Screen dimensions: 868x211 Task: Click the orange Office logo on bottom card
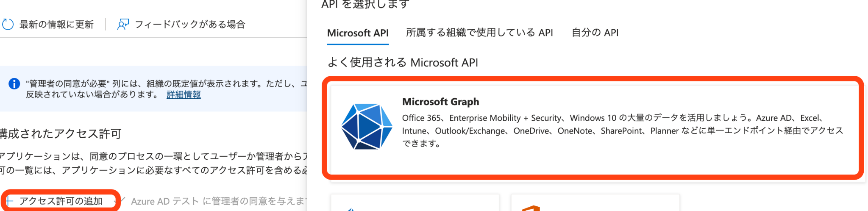point(531,208)
